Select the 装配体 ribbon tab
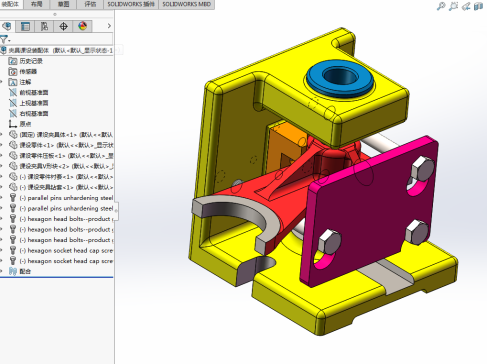The height and width of the screenshot is (364, 487). [10, 4]
